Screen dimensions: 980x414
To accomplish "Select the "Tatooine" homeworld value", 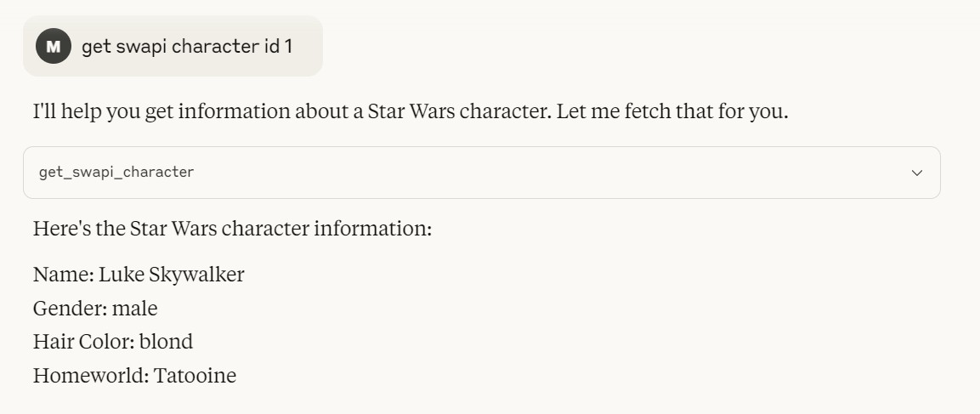I will (195, 376).
